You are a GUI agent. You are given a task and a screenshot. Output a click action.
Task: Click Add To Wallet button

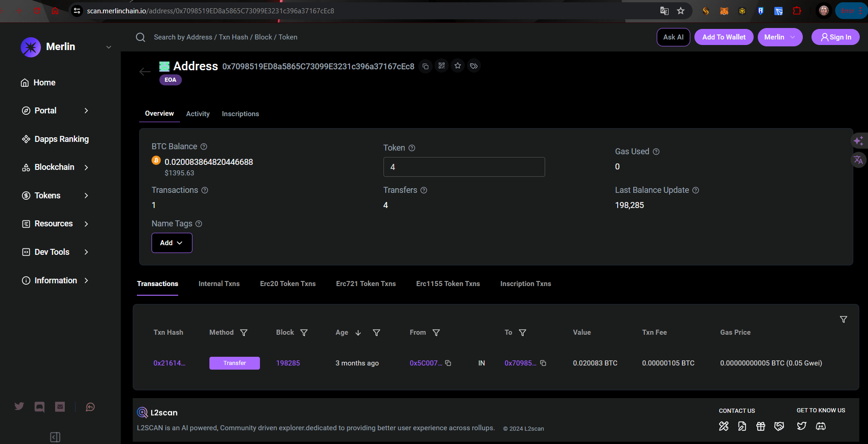(x=724, y=37)
